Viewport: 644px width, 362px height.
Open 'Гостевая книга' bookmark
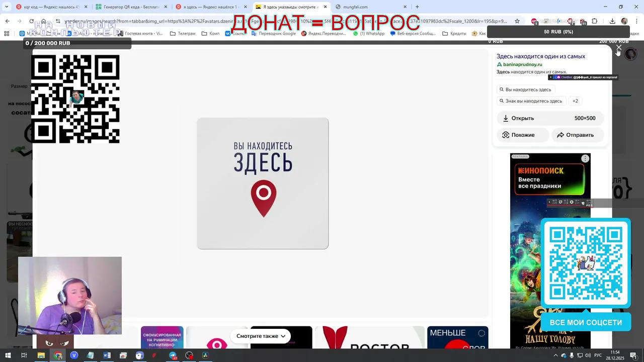(140, 34)
